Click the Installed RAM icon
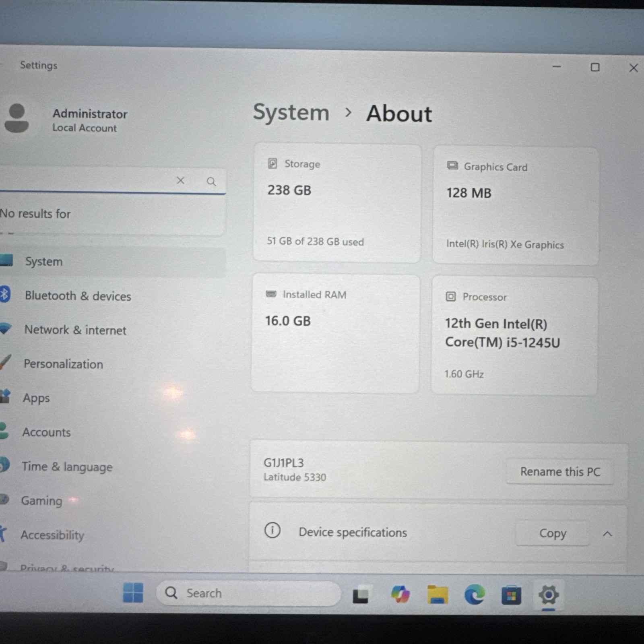Viewport: 644px width, 644px height. pos(271,294)
